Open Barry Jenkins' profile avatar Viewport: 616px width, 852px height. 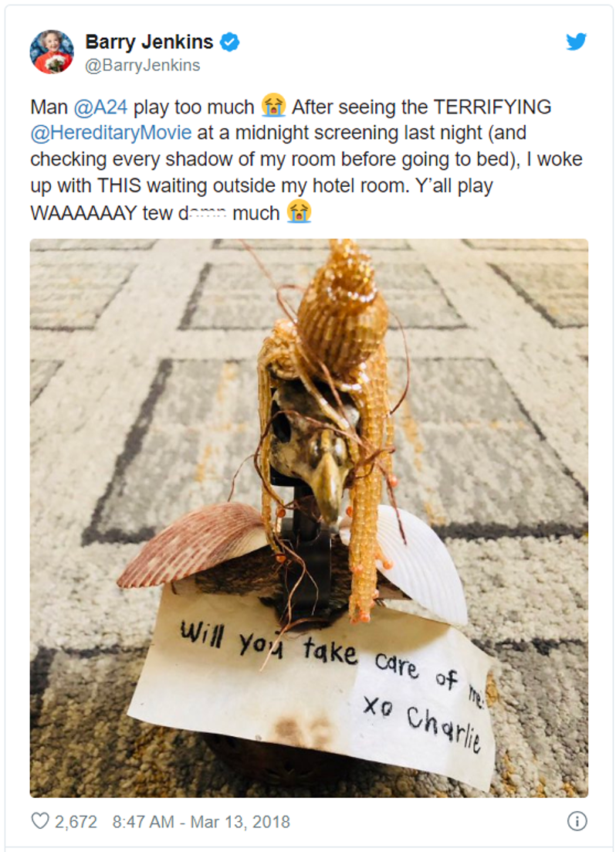[x=52, y=52]
